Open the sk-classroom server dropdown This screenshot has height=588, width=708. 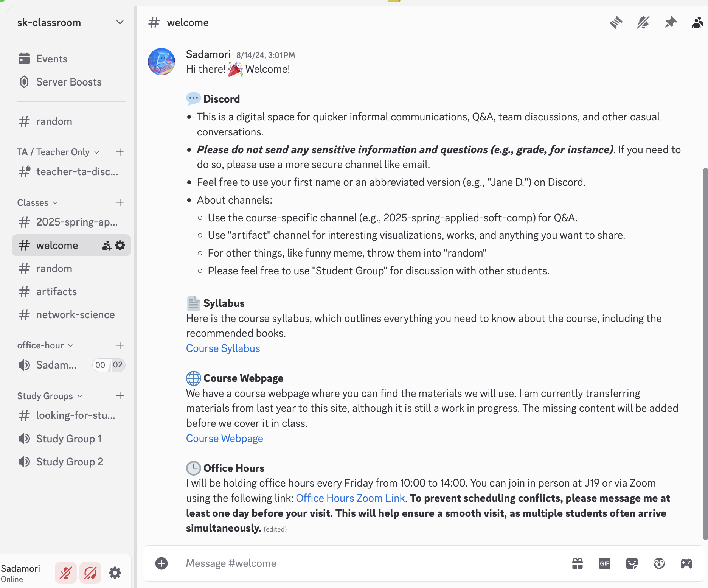click(120, 22)
